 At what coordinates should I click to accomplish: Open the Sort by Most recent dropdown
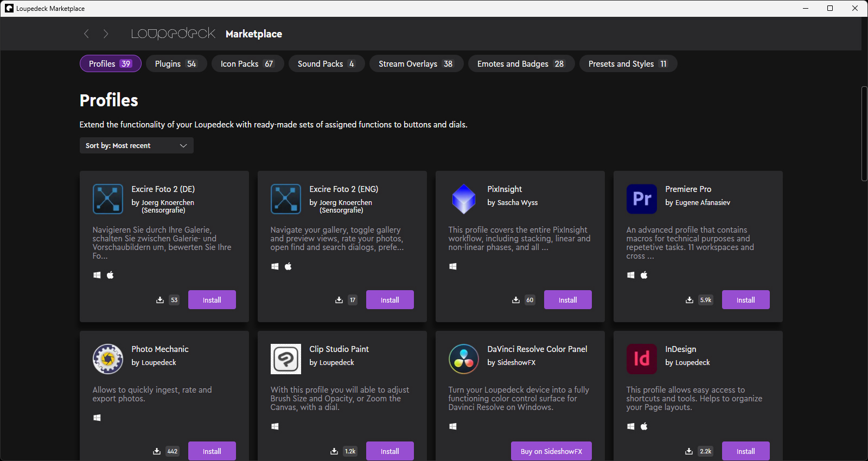[136, 145]
